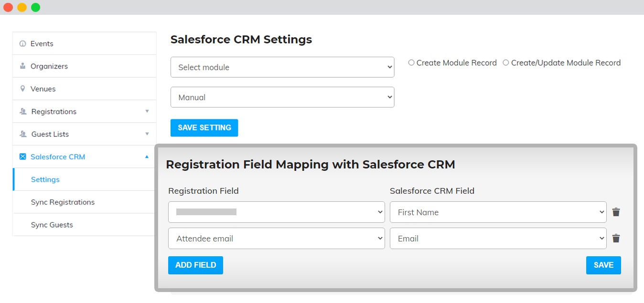Click the Guest Lists menu label
644x303 pixels.
[x=50, y=134]
